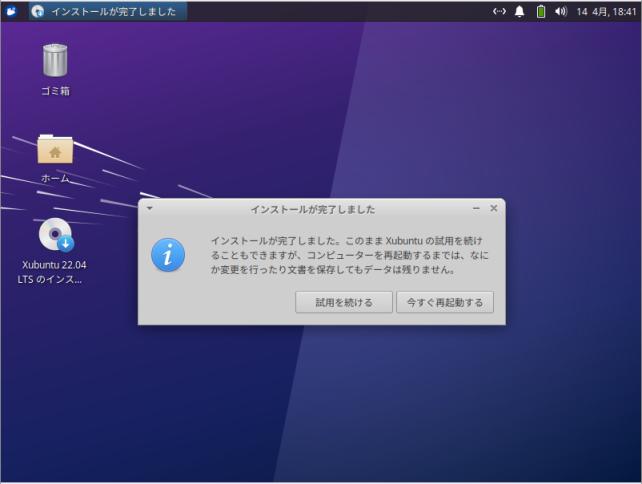Close the install complete dialog

(x=494, y=208)
